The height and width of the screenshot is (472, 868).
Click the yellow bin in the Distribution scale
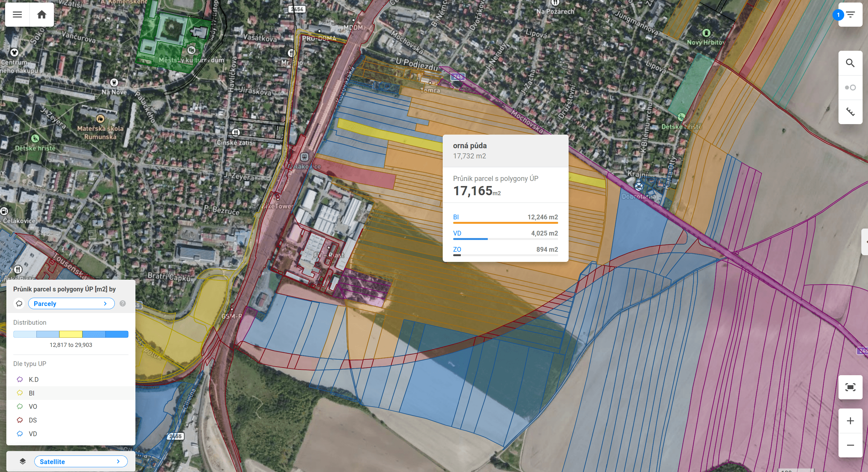point(70,334)
